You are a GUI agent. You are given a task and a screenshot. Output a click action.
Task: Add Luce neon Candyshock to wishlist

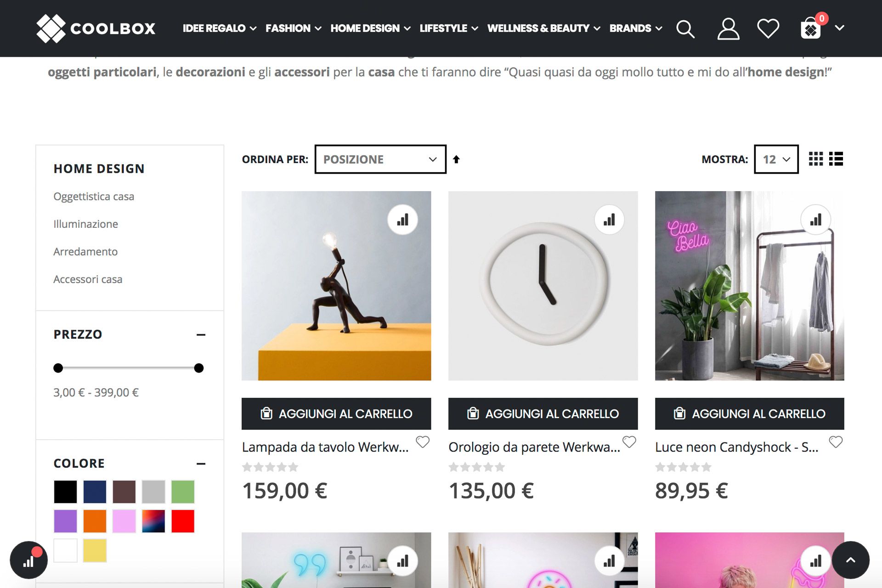pos(836,442)
